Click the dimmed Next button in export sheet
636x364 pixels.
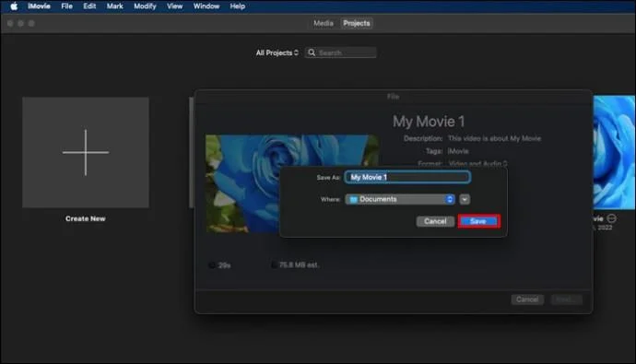point(567,299)
